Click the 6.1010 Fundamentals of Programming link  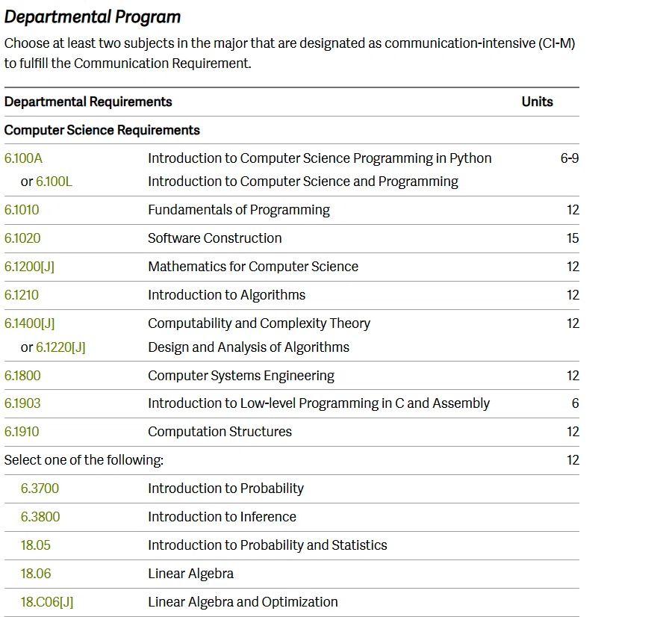point(22,210)
